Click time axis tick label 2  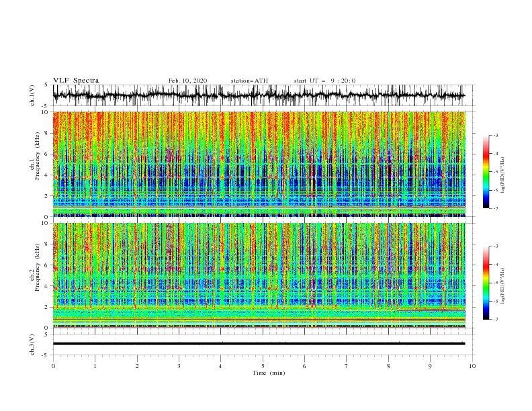[x=137, y=366]
